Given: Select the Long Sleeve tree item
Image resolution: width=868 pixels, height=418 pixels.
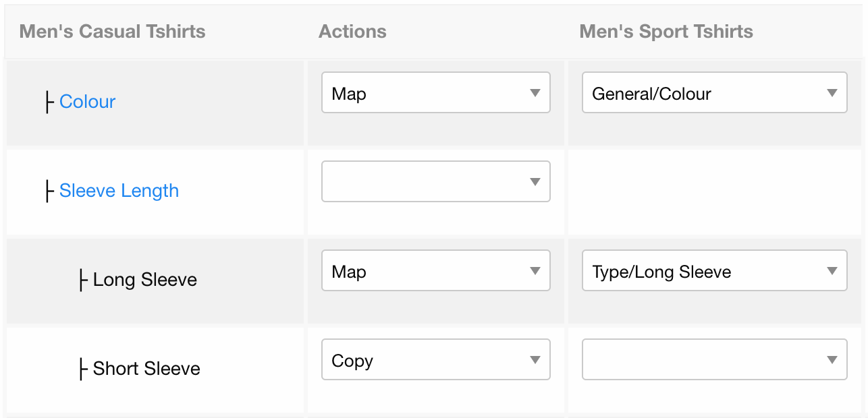Looking at the screenshot, I should pyautogui.click(x=144, y=280).
